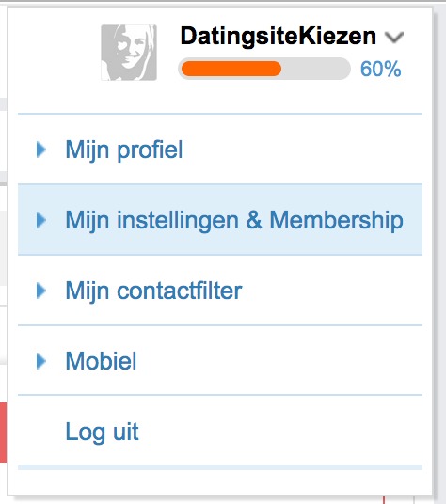Screen dimensions: 446x504
Task: Open the Mijn profiel menu entry
Action: 220,150
